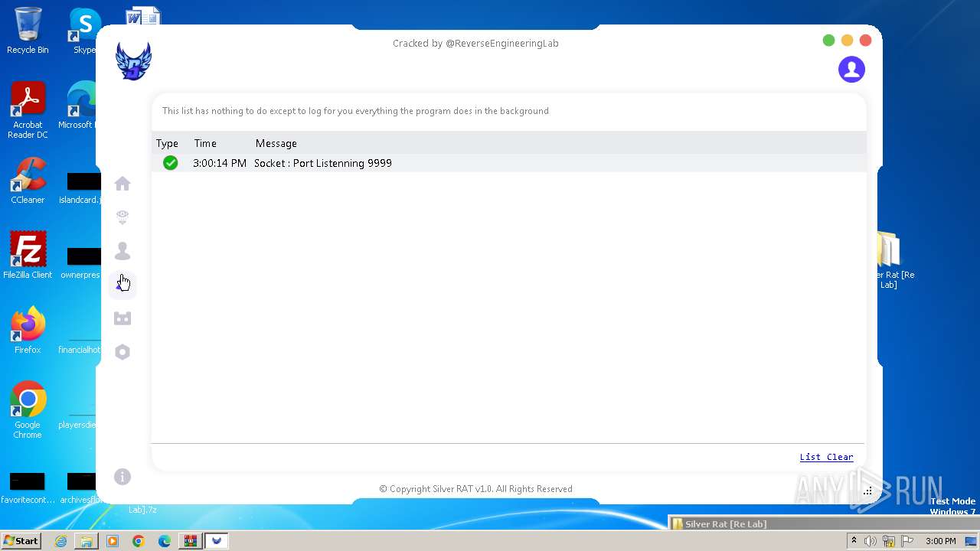Viewport: 980px width, 551px height.
Task: Open the Home page in sidebar
Action: [x=122, y=184]
